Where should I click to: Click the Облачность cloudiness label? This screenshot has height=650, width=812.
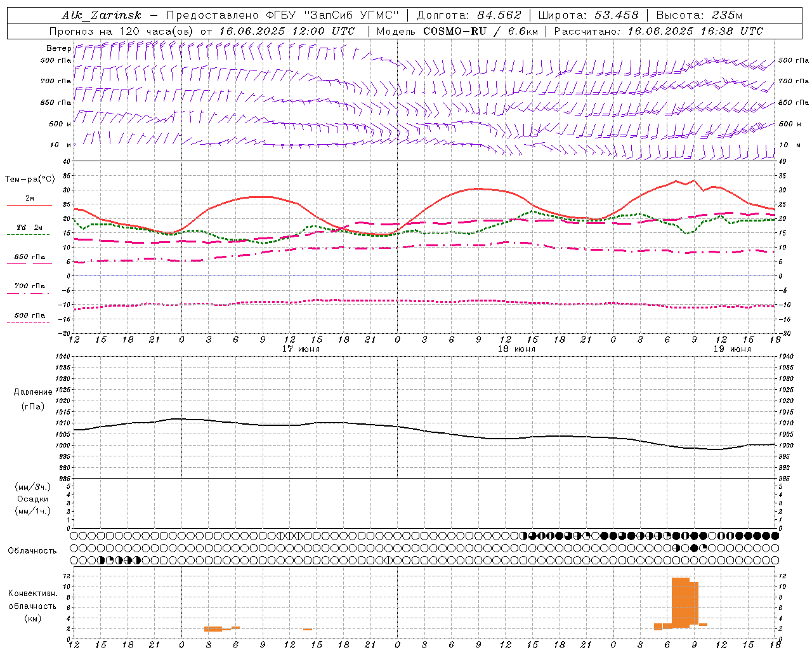[x=32, y=551]
